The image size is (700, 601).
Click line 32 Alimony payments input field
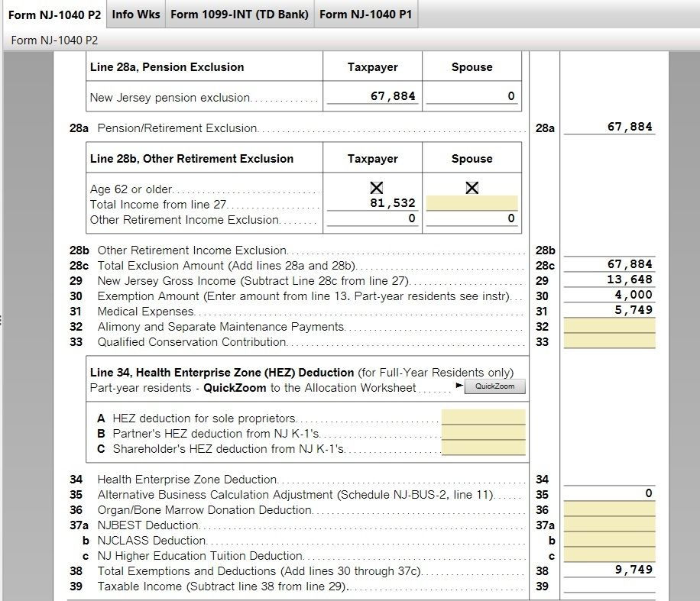[609, 325]
